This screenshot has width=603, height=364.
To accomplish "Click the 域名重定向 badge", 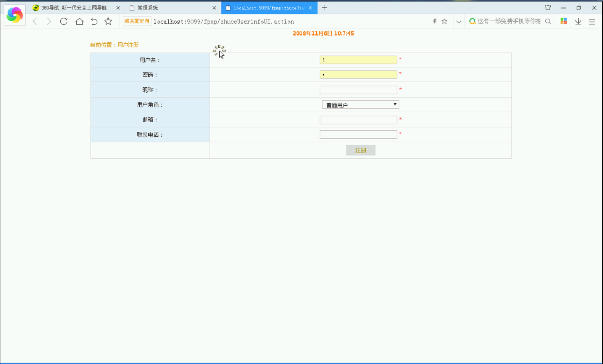I will point(137,21).
